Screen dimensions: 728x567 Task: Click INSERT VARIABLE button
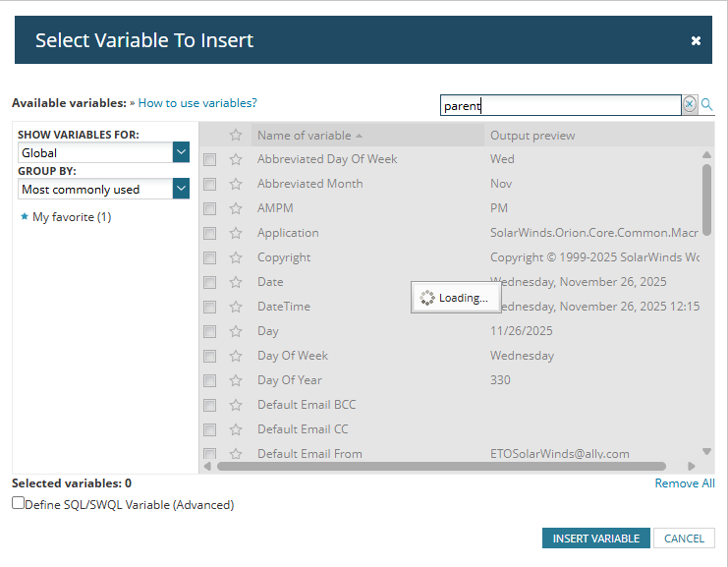595,539
